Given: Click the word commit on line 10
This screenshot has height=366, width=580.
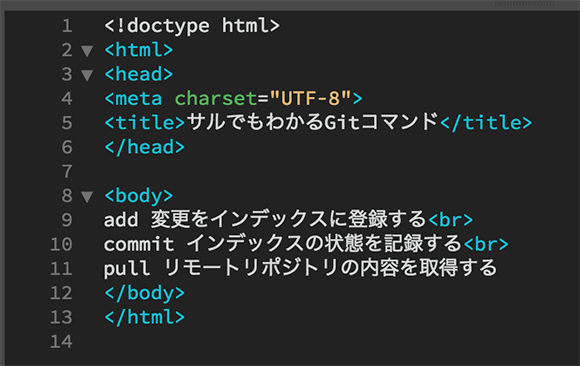Looking at the screenshot, I should (139, 244).
